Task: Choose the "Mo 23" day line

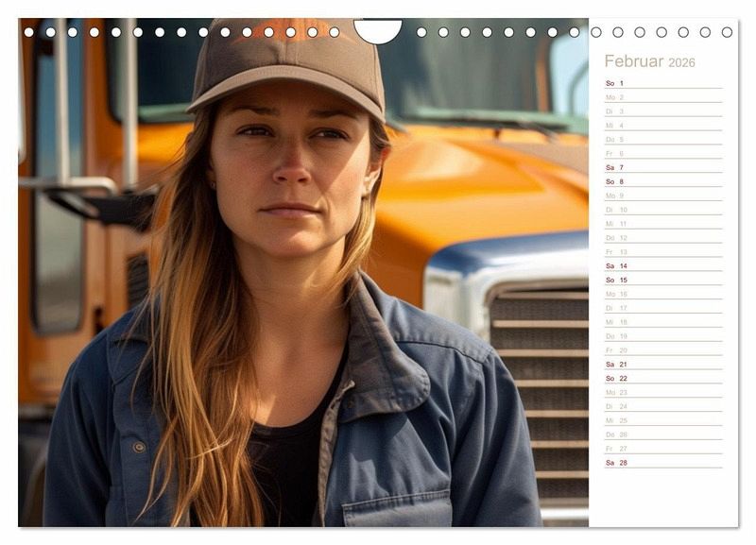Action: pyautogui.click(x=663, y=392)
